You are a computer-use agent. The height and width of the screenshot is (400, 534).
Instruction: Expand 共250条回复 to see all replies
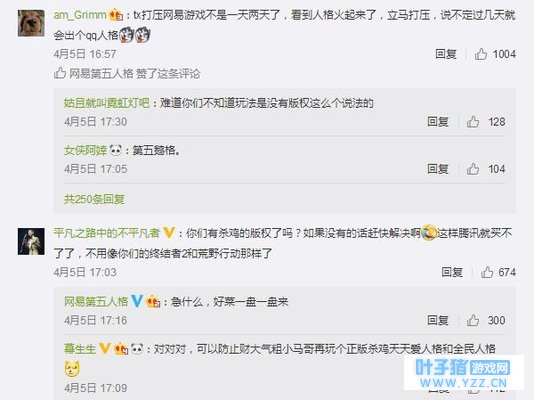pos(94,199)
